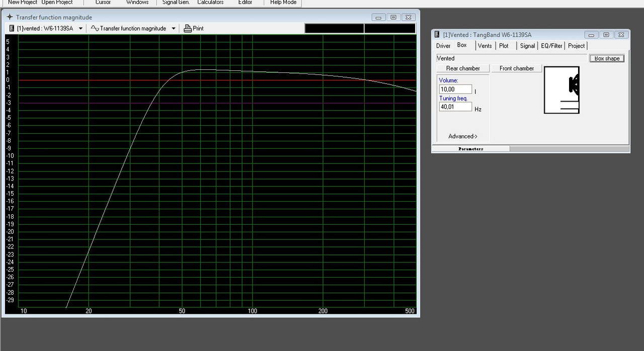
Task: Click the vented box diagram preview
Action: click(x=561, y=90)
